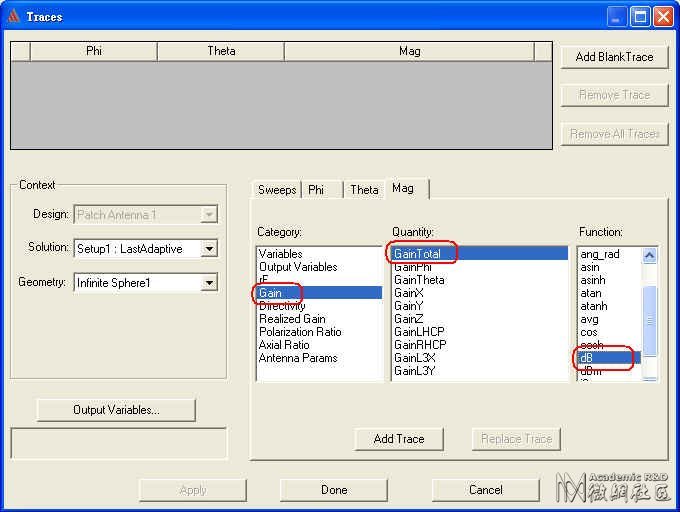Select the Directivity category

pos(319,306)
